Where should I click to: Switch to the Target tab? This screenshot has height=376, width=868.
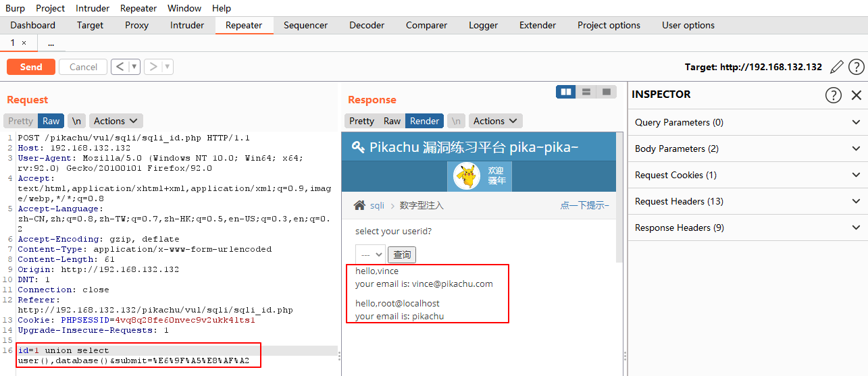pos(90,25)
